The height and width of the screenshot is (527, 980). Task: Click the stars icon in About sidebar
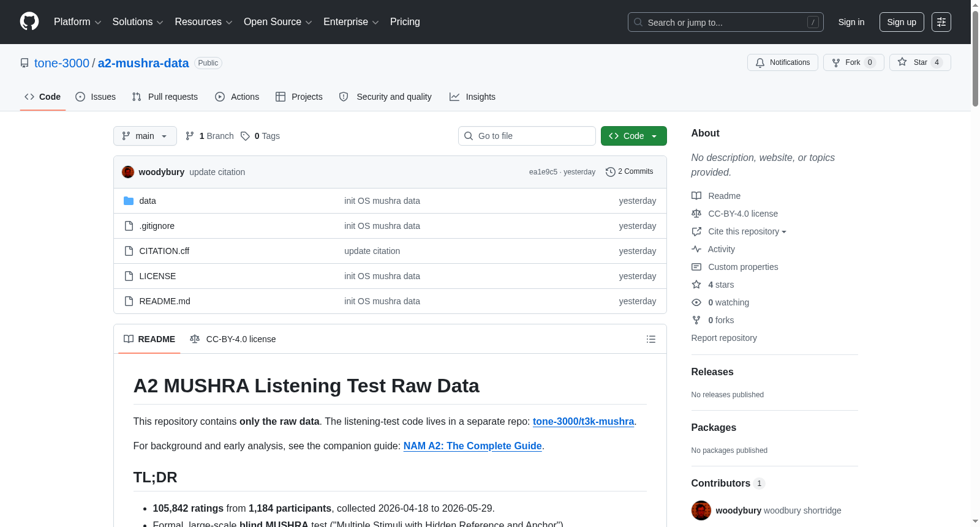tap(696, 285)
